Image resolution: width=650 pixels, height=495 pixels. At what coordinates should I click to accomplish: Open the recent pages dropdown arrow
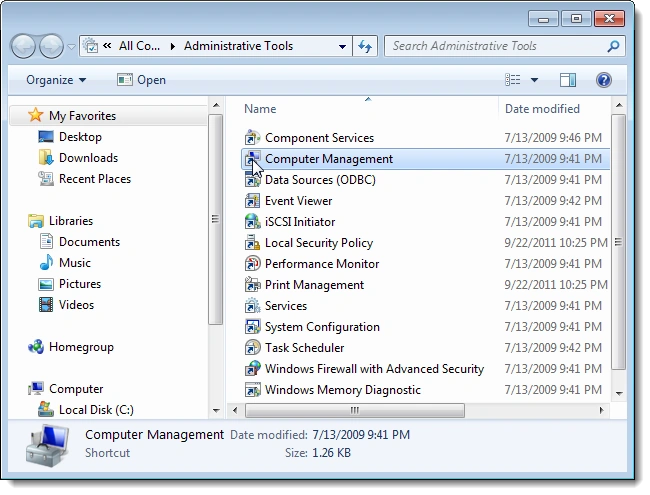(x=71, y=47)
